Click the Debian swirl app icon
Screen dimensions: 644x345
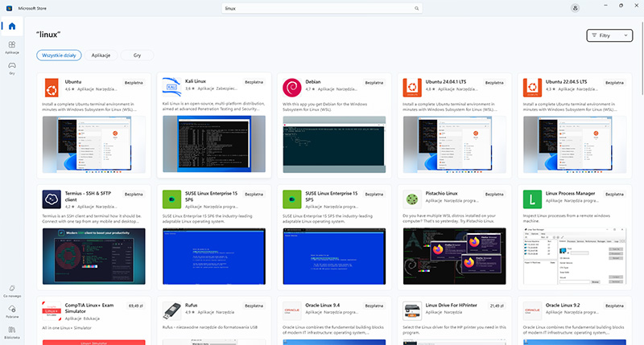tap(292, 88)
